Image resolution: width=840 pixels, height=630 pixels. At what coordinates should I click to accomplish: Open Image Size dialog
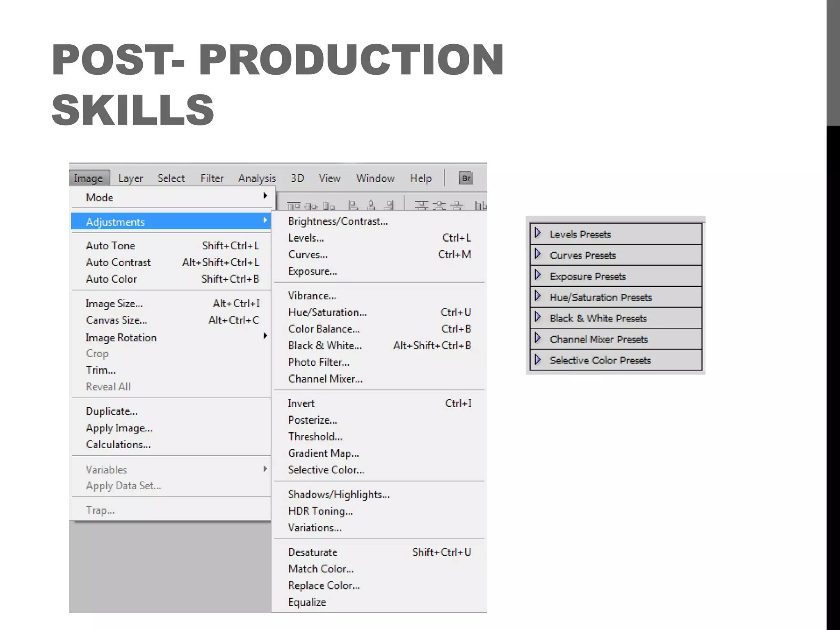point(171,304)
